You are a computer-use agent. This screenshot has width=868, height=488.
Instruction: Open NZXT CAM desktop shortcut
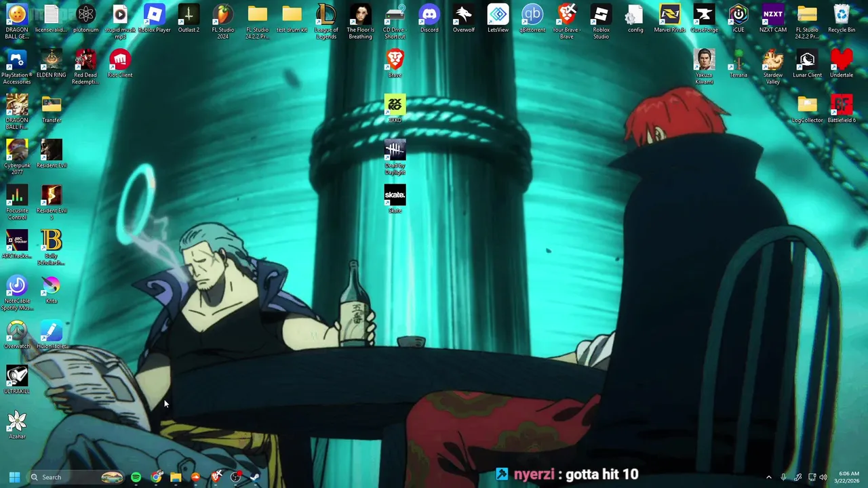click(773, 19)
